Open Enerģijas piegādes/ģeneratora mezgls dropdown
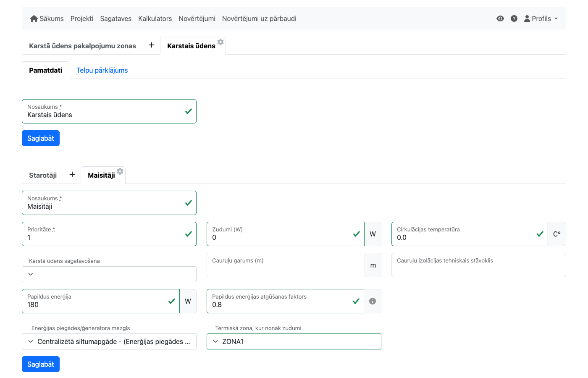 pyautogui.click(x=109, y=341)
